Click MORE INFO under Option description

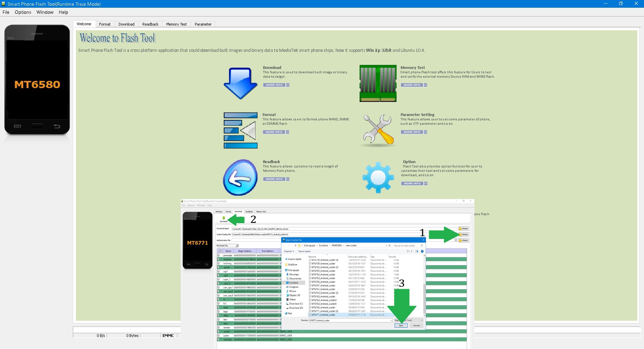(x=412, y=184)
